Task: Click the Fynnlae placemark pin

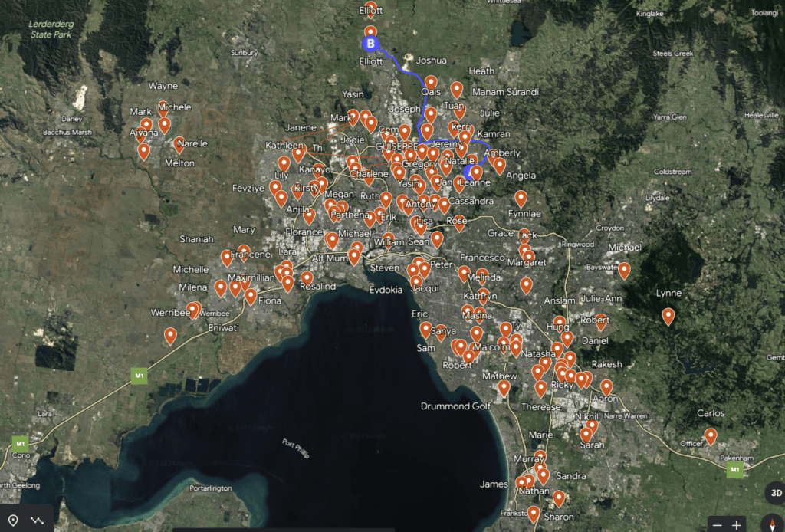Action: click(521, 198)
